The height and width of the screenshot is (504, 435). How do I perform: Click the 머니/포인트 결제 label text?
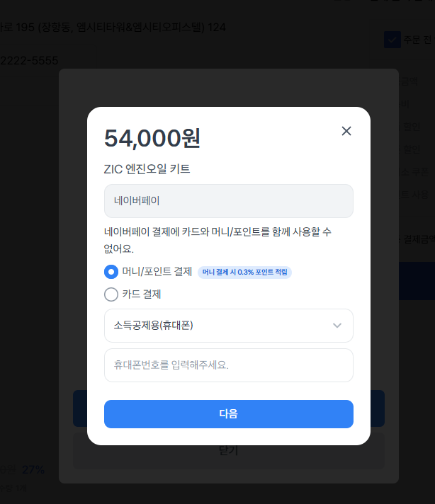157,272
